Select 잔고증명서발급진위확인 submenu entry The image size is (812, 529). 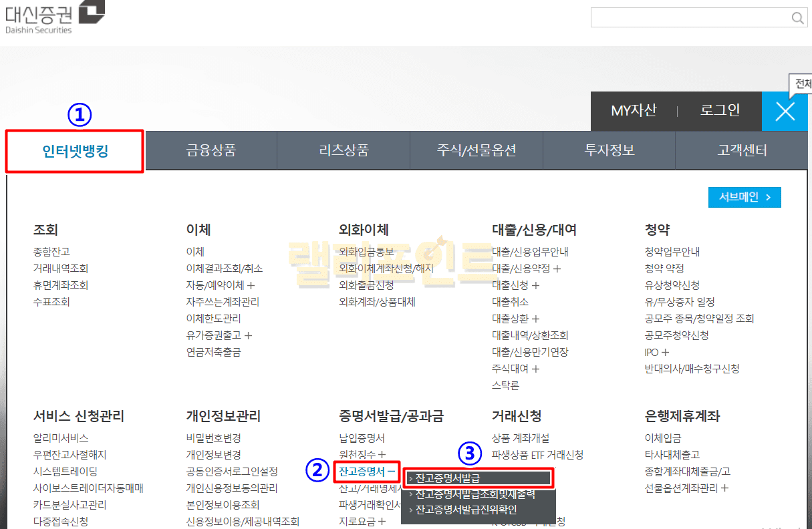[466, 510]
